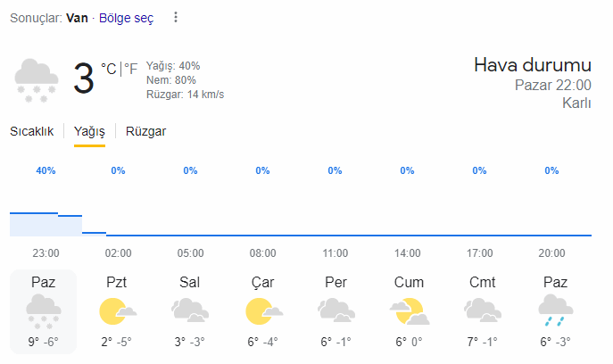Screen dimensions: 613x364
Task: Click the 14:00 time label on chart
Action: click(x=407, y=252)
